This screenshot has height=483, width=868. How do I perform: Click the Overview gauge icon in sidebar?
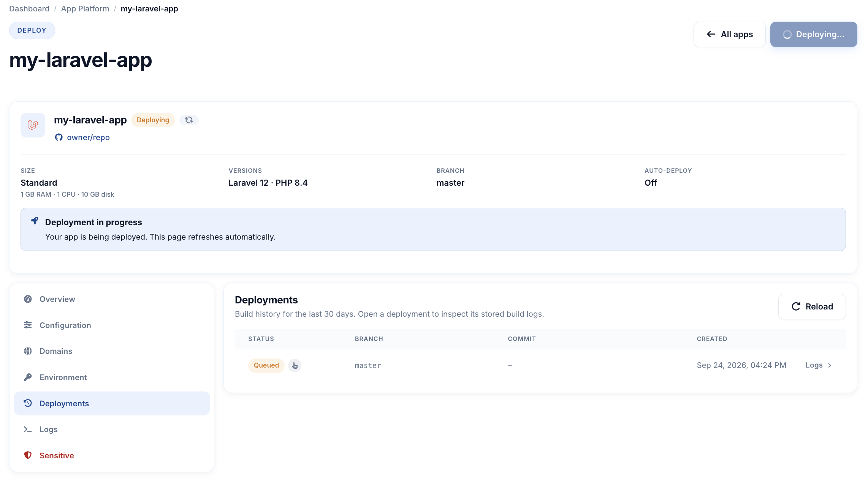[x=28, y=299]
